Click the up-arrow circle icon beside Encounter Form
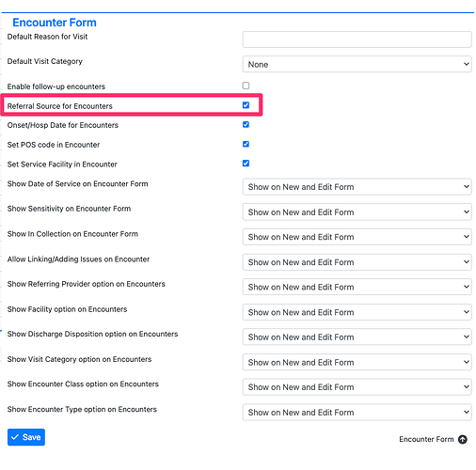The width and height of the screenshot is (476, 470). [463, 439]
